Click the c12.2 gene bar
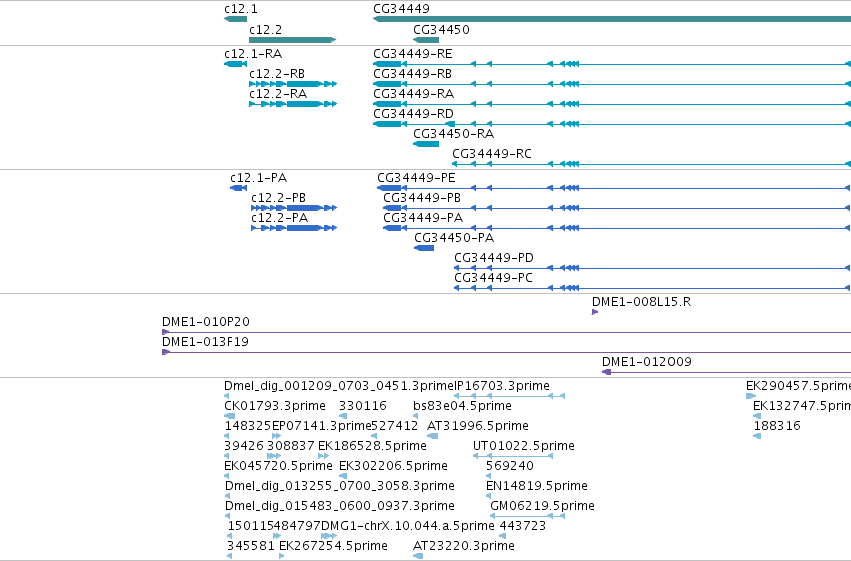The height and width of the screenshot is (561, 851). [293, 40]
